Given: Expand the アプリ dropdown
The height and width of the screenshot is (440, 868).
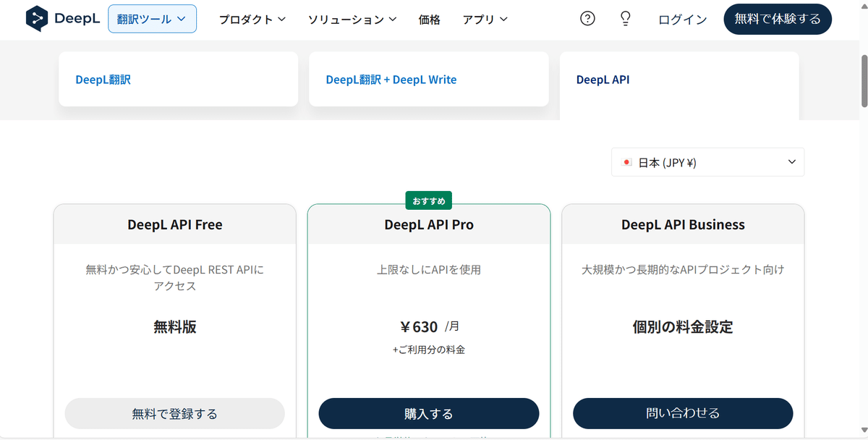Looking at the screenshot, I should pyautogui.click(x=485, y=20).
